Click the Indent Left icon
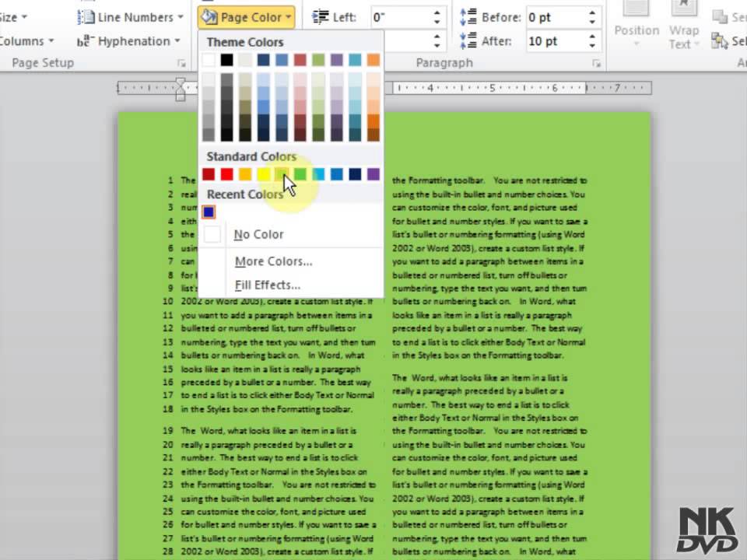The height and width of the screenshot is (560, 747). coord(320,18)
